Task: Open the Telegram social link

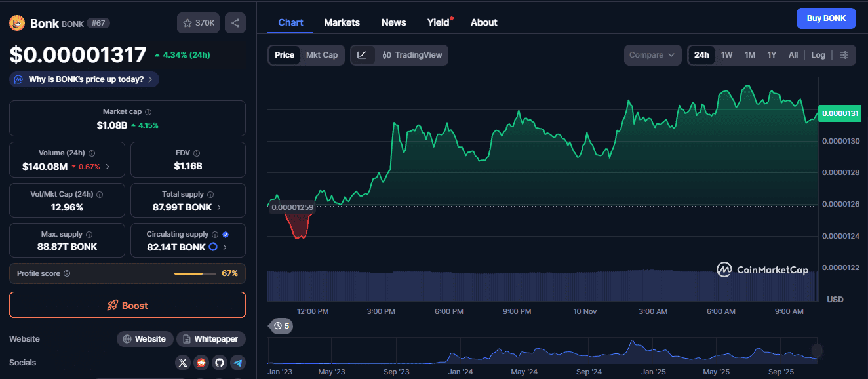Action: coord(238,363)
